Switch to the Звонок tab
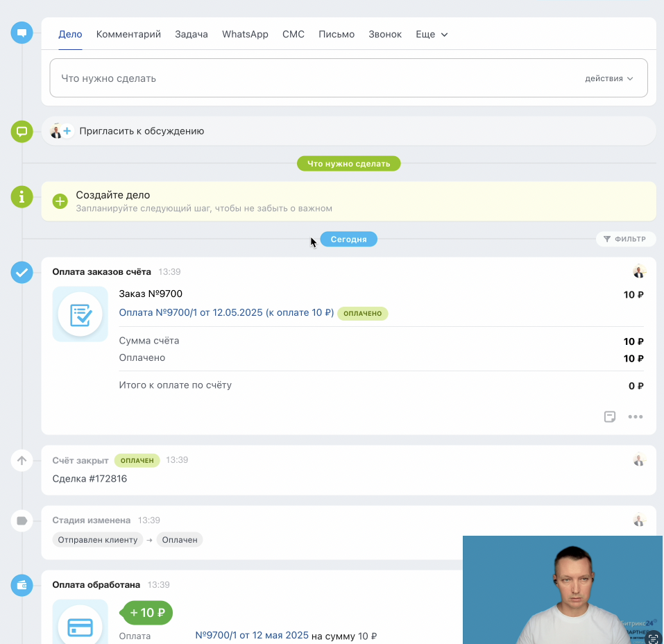664x644 pixels. (x=385, y=34)
